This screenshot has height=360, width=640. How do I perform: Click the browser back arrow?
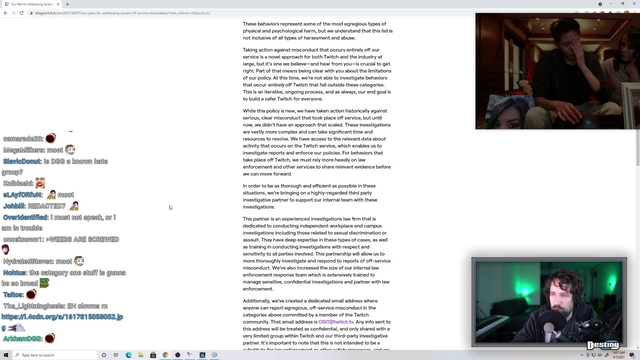coord(5,13)
